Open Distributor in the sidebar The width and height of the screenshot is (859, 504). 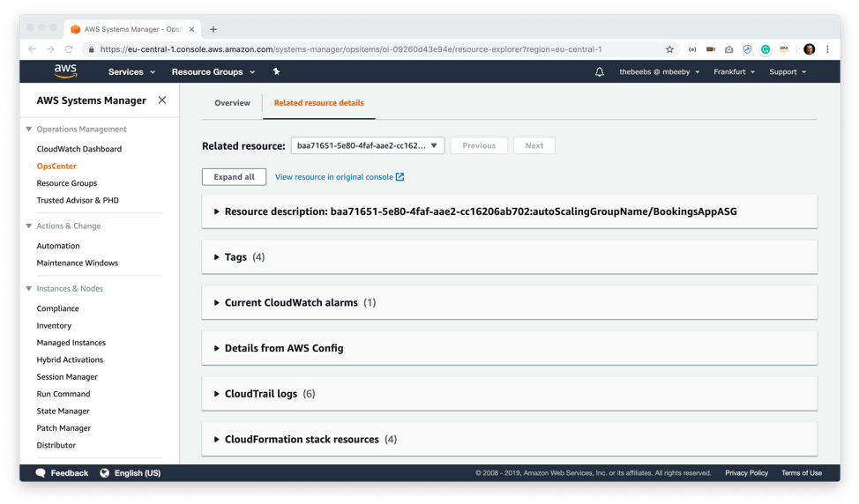[x=56, y=445]
